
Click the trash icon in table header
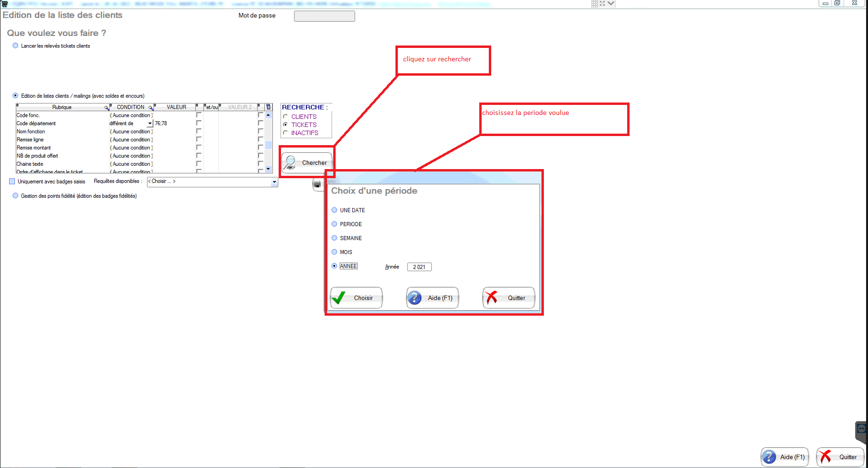click(x=268, y=107)
